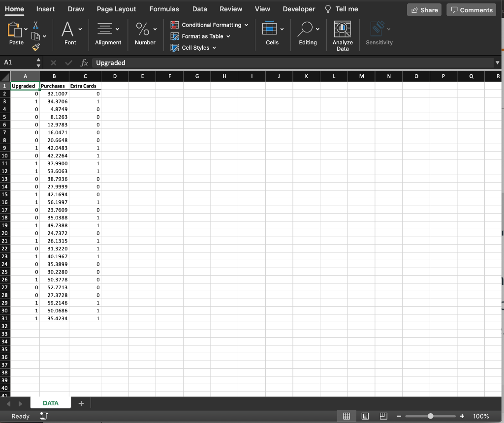Switch to the Formulas ribbon tab
This screenshot has width=504, height=423.
coord(164,9)
